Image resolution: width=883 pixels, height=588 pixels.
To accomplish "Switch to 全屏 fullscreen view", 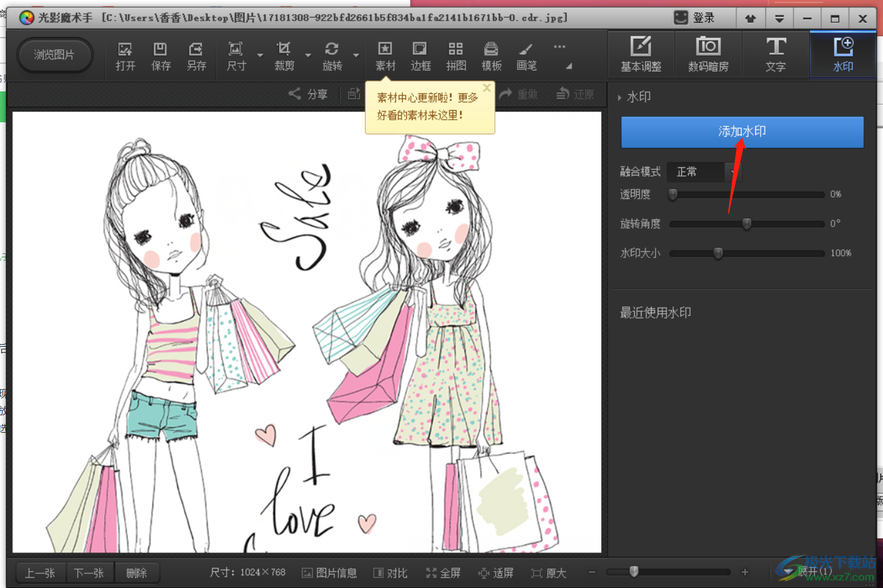I will pyautogui.click(x=443, y=573).
